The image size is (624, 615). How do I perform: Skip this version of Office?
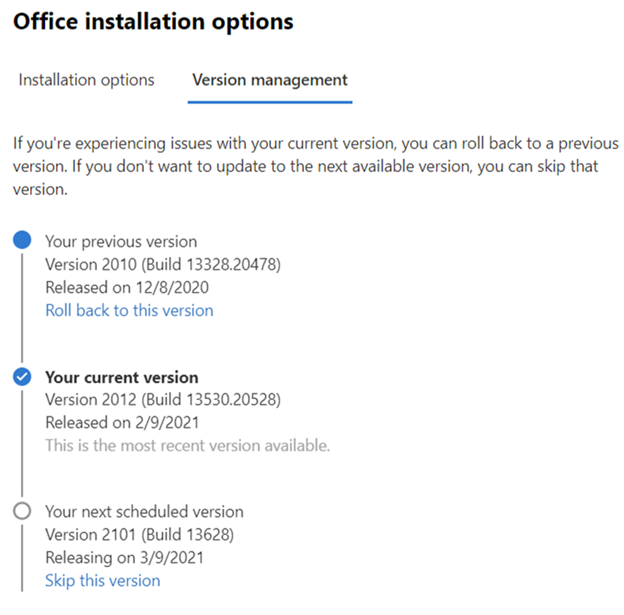[x=102, y=580]
